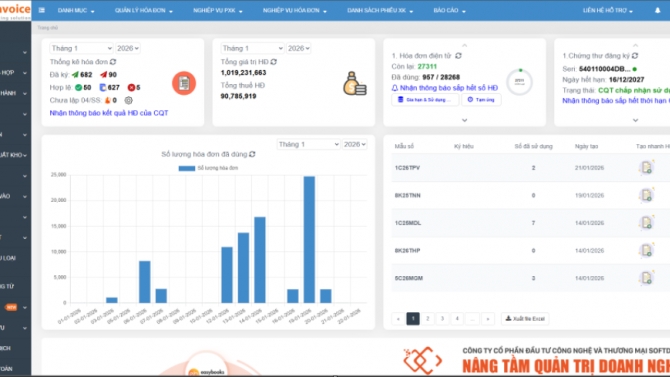Click Xuất file Excel button
This screenshot has width=670, height=377.
(x=525, y=318)
